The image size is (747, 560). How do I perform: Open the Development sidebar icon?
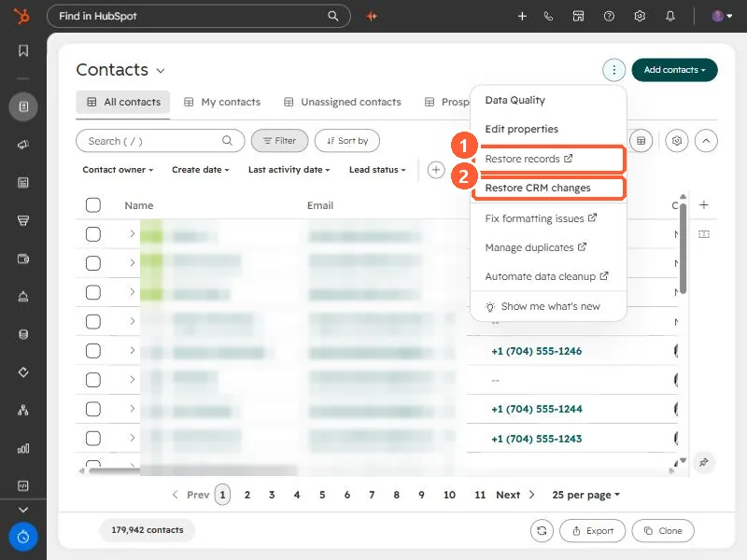(22, 485)
